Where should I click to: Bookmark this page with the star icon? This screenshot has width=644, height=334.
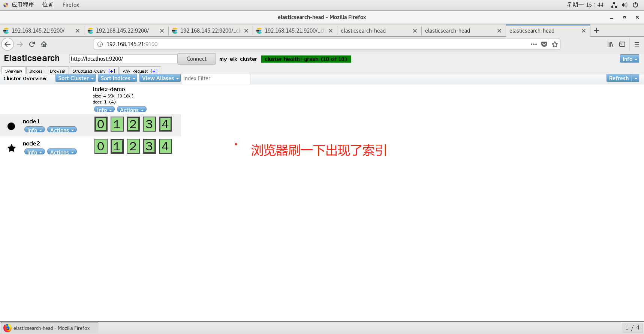pyautogui.click(x=555, y=44)
